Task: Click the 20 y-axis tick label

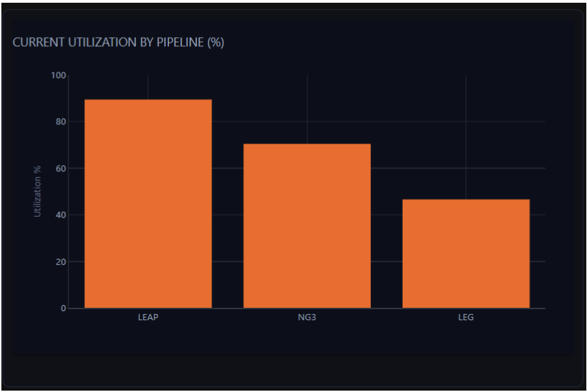Action: [60, 262]
